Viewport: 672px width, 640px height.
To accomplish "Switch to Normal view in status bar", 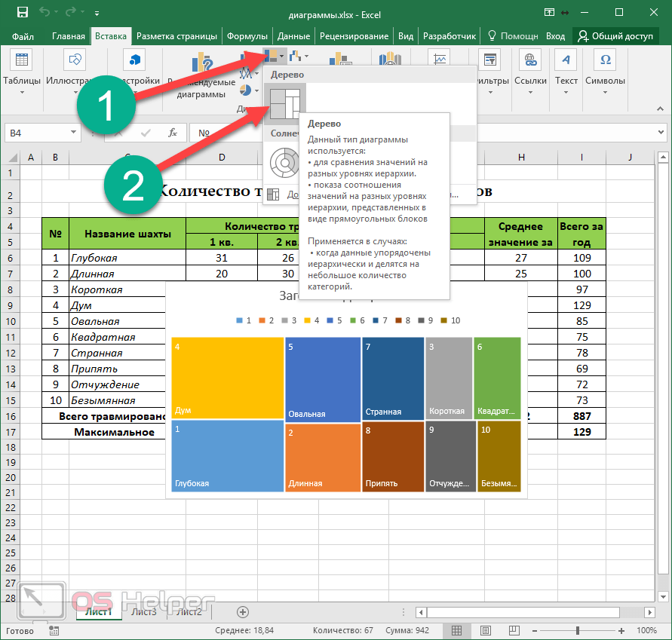I will click(456, 630).
